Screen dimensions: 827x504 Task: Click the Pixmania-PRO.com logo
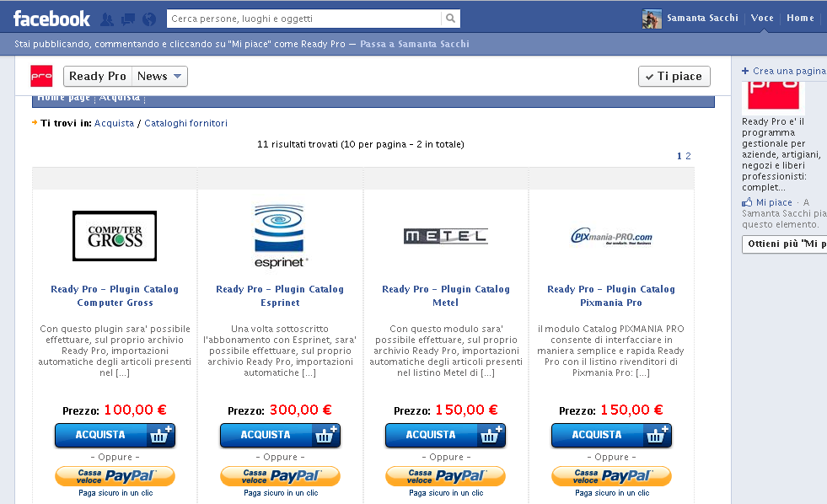click(x=611, y=236)
